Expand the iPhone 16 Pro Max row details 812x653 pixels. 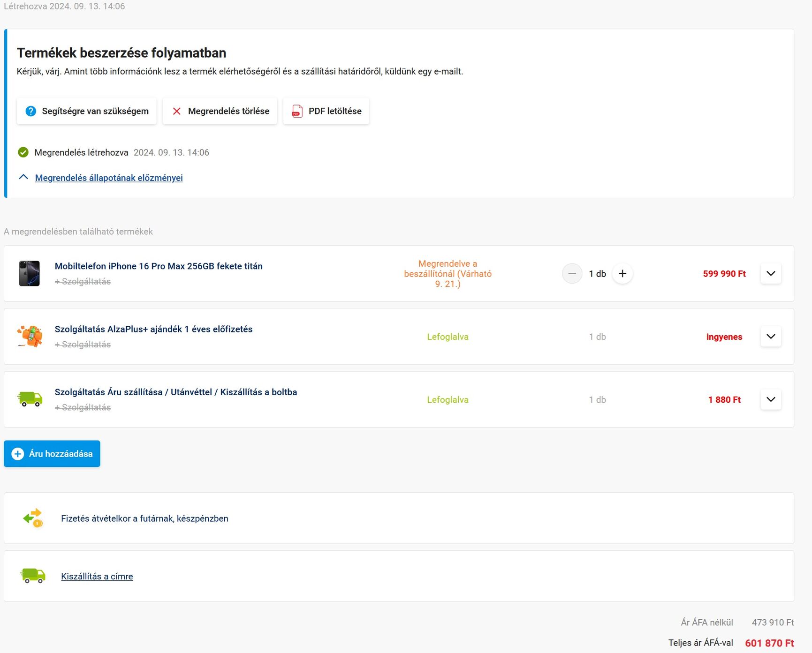click(x=771, y=273)
